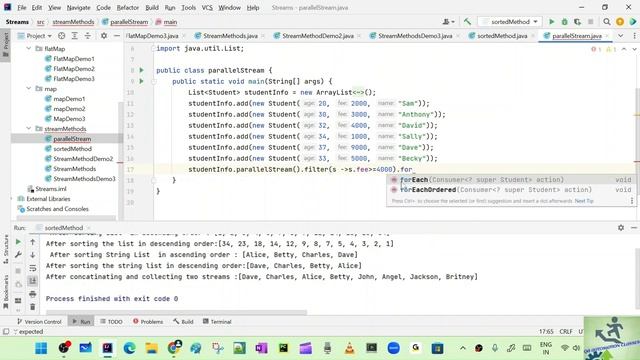This screenshot has height=360, width=640.
Task: Open Structure side tool window
Action: pos(6,249)
